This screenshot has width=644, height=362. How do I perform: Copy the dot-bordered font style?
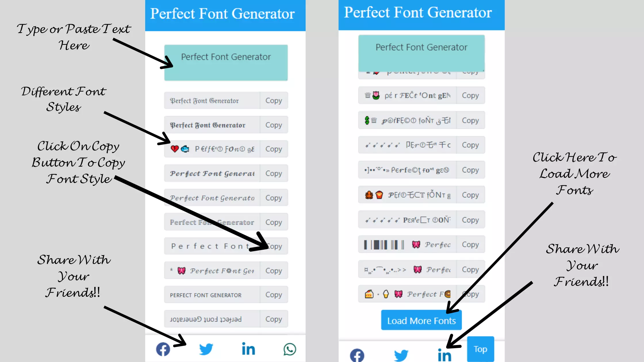470,170
